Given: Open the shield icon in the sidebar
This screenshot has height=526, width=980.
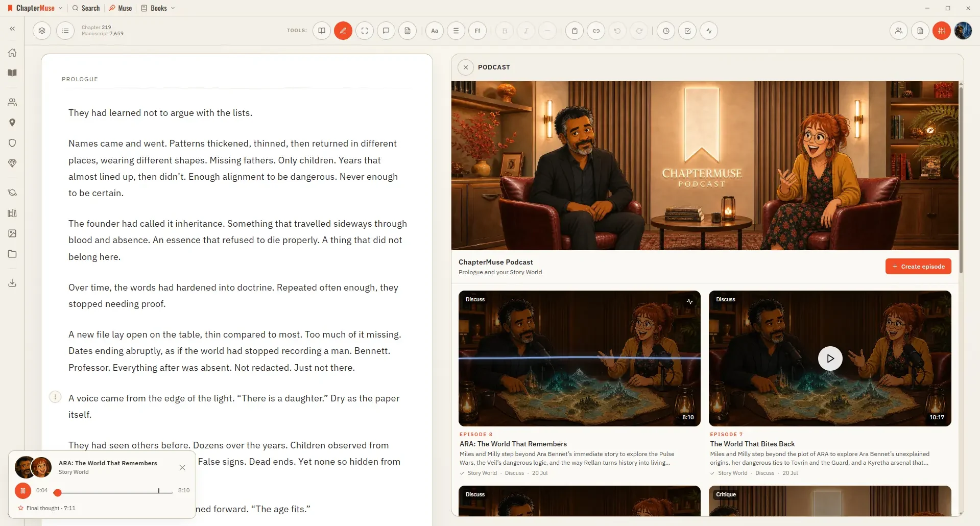Looking at the screenshot, I should click(x=12, y=143).
